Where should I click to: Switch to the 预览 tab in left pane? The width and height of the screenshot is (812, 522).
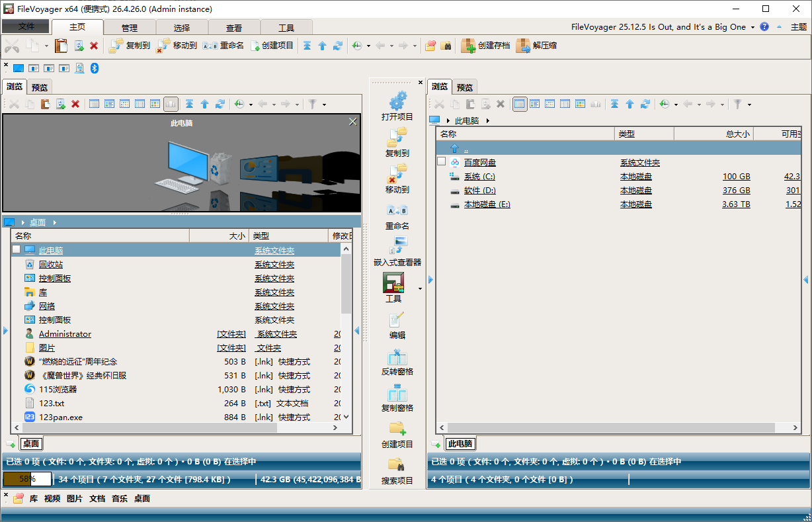point(40,86)
